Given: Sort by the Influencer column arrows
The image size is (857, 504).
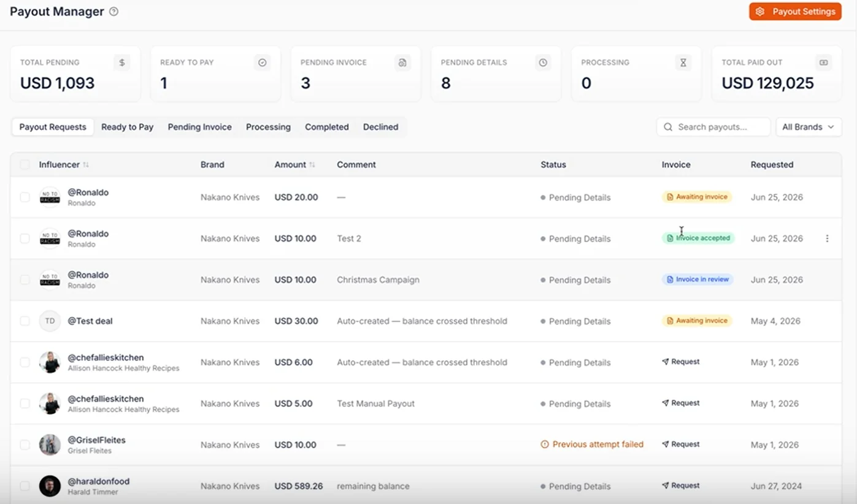Looking at the screenshot, I should tap(86, 165).
